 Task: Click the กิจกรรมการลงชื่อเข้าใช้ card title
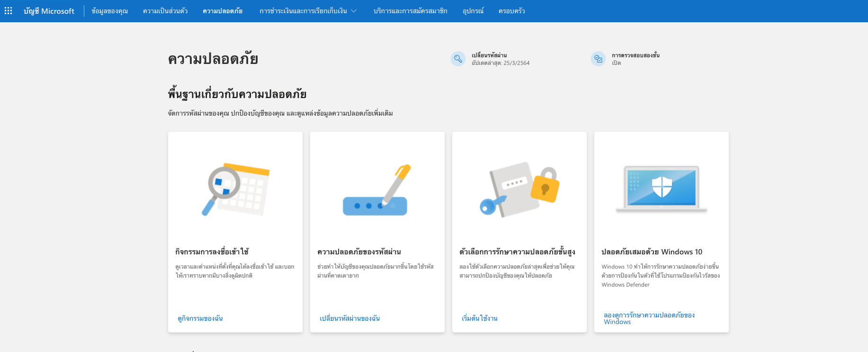click(212, 252)
